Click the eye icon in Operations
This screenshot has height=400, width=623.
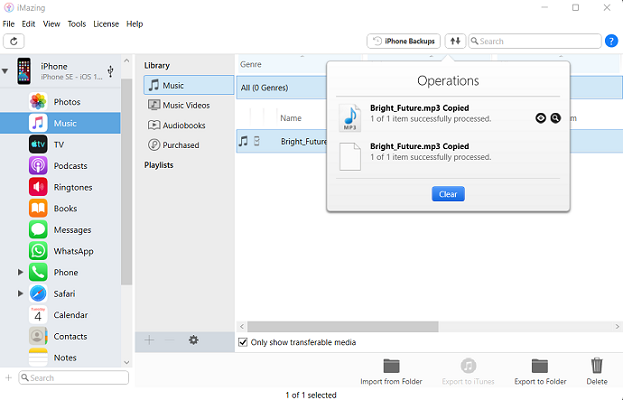[541, 118]
